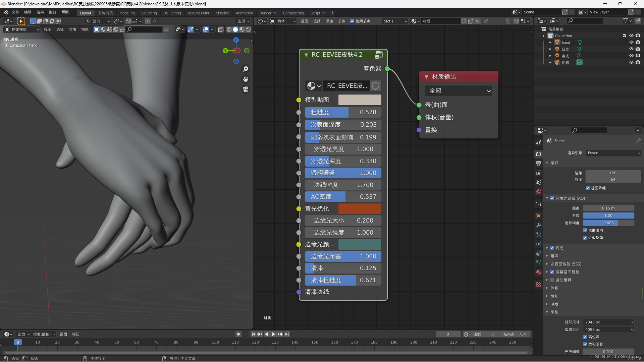This screenshot has height=362, width=644.
Task: Collapse the RC_EEVEE skin 4.2 node
Action: [306, 55]
